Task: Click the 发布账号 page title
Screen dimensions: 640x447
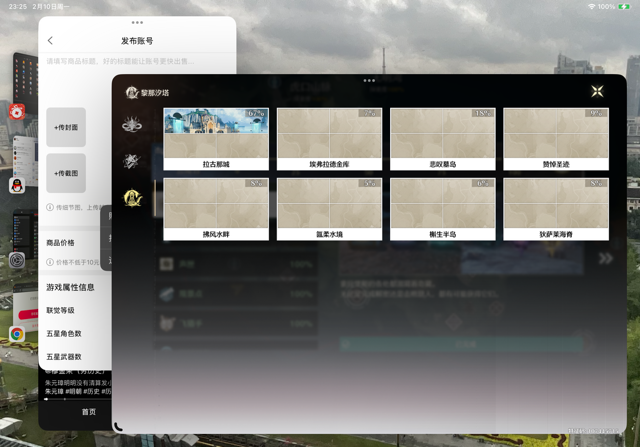Action: 137,41
